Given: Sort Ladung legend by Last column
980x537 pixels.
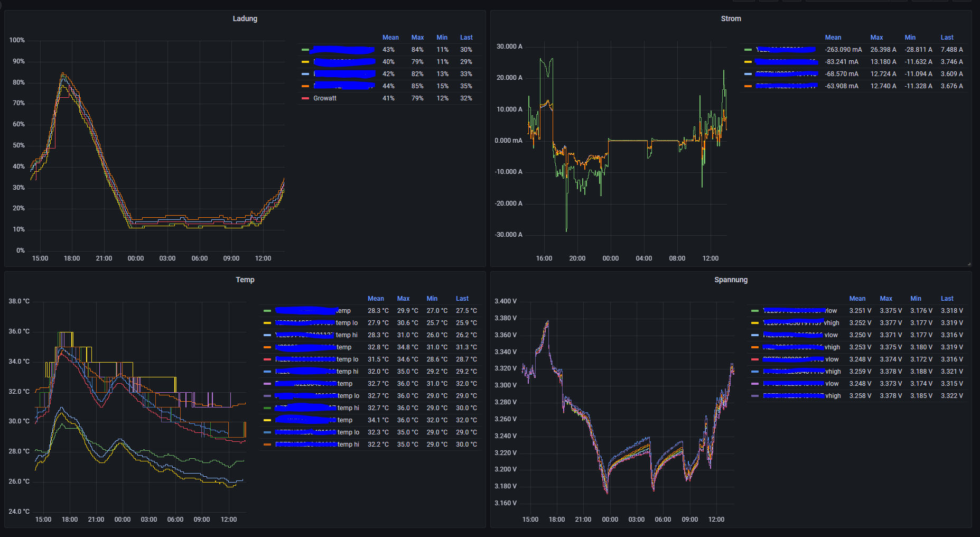Looking at the screenshot, I should pyautogui.click(x=466, y=38).
